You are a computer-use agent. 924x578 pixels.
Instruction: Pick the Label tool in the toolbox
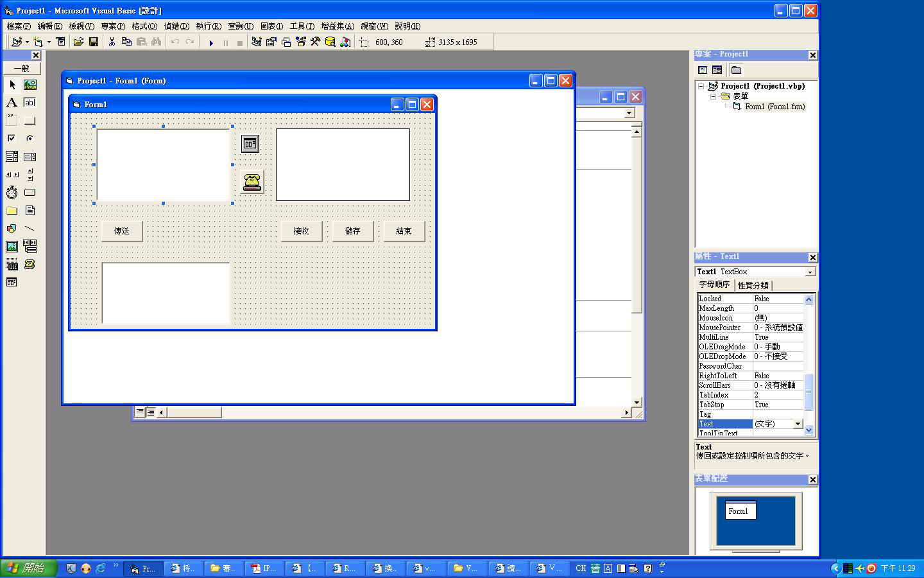pyautogui.click(x=12, y=103)
